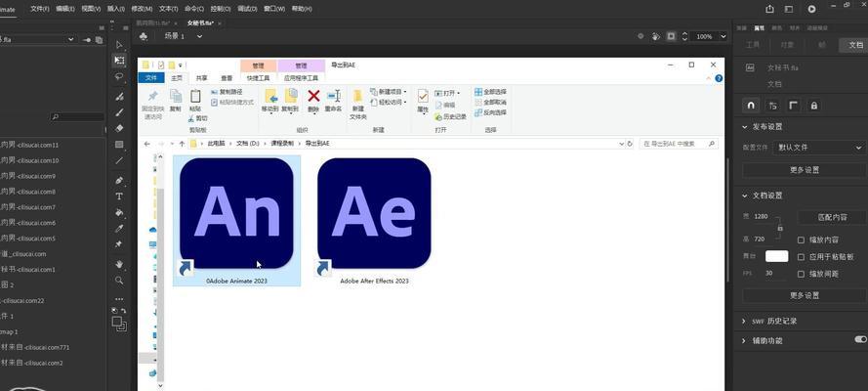This screenshot has width=868, height=391.
Task: Select the Hand tool
Action: tap(119, 264)
